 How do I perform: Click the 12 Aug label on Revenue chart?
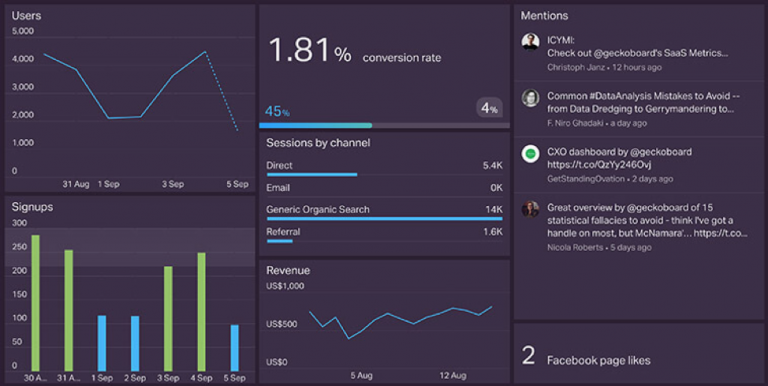click(x=453, y=376)
